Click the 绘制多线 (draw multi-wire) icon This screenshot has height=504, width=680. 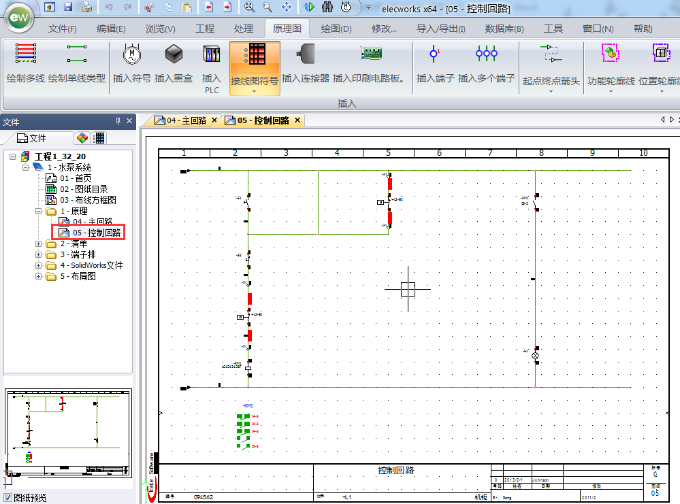pyautogui.click(x=27, y=55)
